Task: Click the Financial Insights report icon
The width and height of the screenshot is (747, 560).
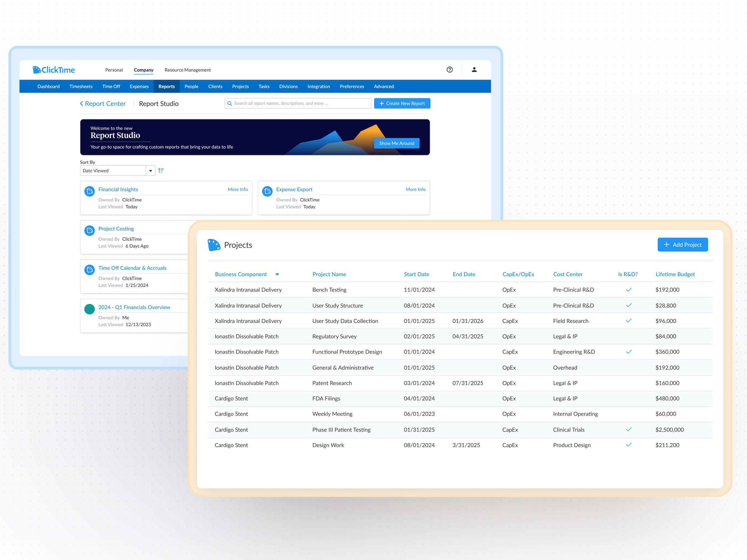Action: tap(90, 191)
